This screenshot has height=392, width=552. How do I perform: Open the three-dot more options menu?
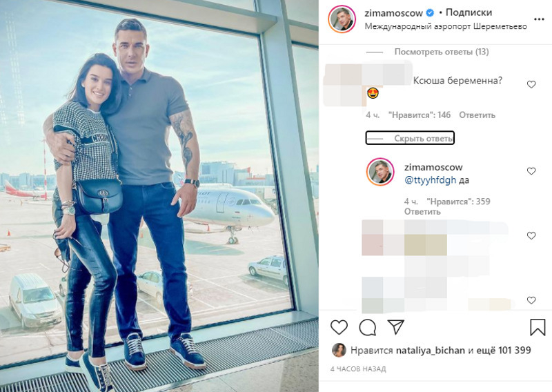(539, 19)
